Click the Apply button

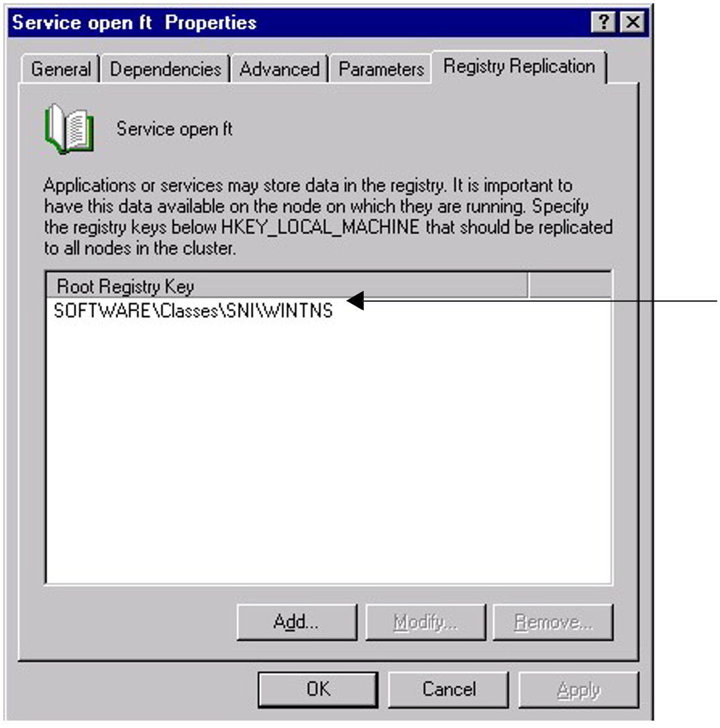point(578,690)
